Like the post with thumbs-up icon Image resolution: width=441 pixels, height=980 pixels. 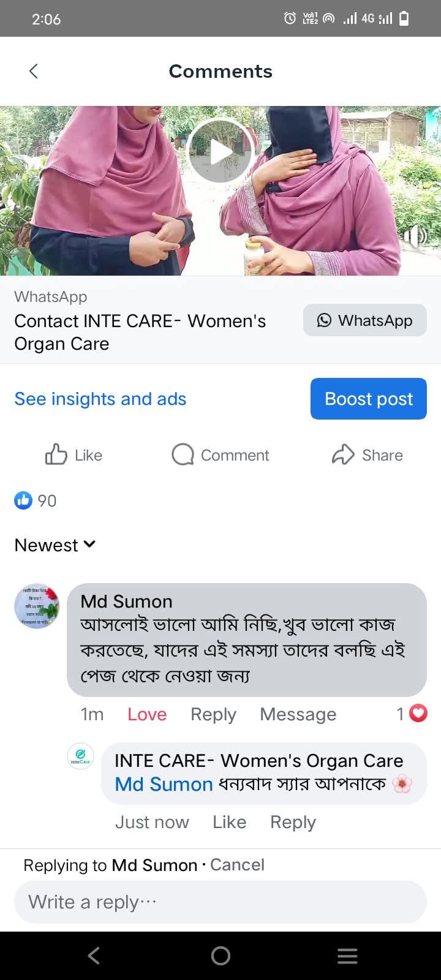click(56, 455)
